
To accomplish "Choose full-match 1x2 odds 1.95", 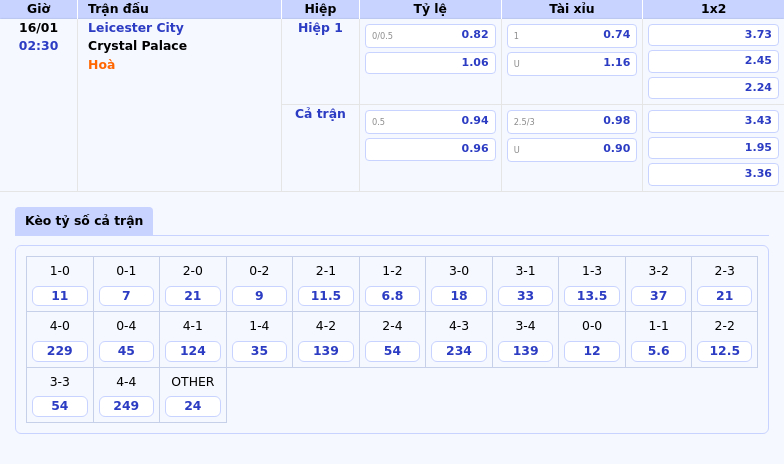I will tap(713, 148).
